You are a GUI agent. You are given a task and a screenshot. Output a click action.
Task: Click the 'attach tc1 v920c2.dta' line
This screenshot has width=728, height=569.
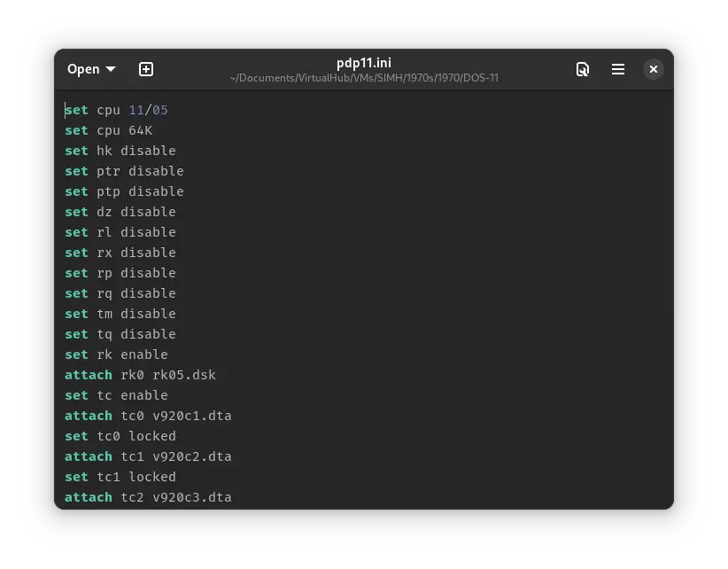click(148, 456)
